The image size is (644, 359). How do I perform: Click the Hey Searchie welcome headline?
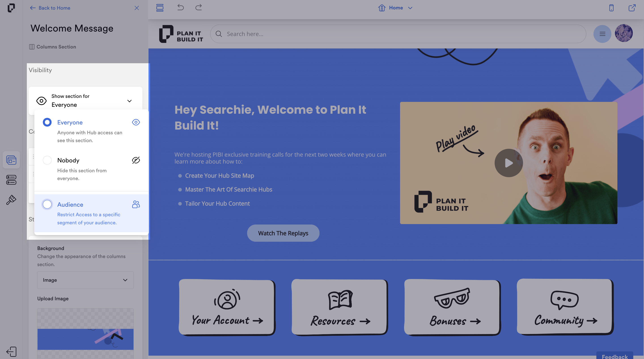point(270,118)
